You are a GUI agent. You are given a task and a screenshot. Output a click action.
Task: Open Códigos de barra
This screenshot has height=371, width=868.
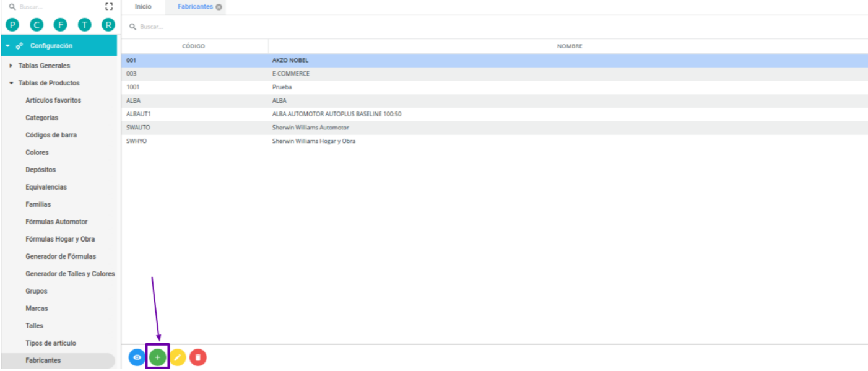coord(51,135)
